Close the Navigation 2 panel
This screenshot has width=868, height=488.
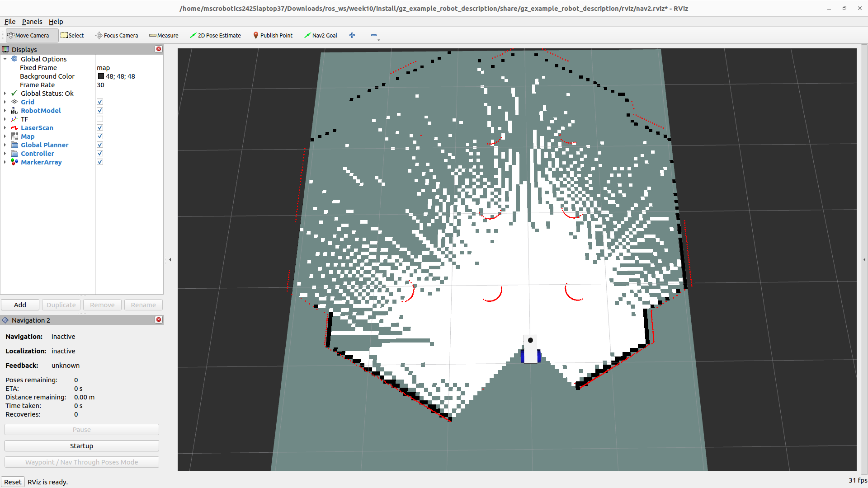tap(159, 319)
